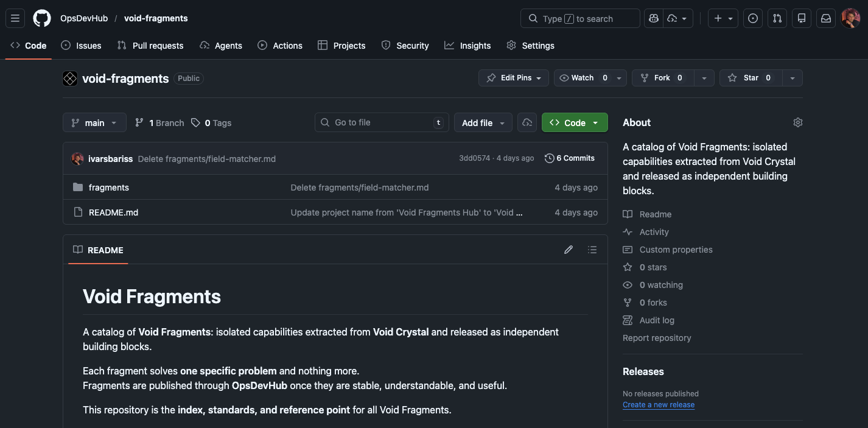Open Copilot chat icon in header
868x428 pixels.
point(654,18)
